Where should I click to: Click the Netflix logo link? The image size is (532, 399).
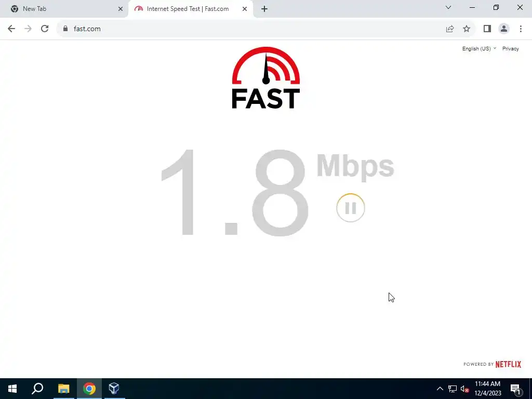coord(508,364)
